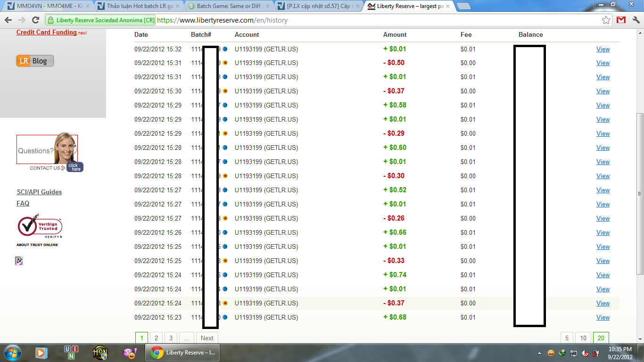Viewport: 644px width, 362px height.
Task: Click the orange status dot on the -$0.29 row
Action: tap(225, 133)
